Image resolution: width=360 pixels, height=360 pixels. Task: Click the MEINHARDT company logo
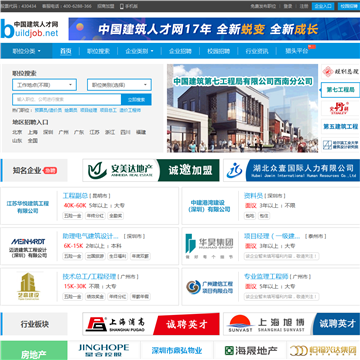click(28, 248)
